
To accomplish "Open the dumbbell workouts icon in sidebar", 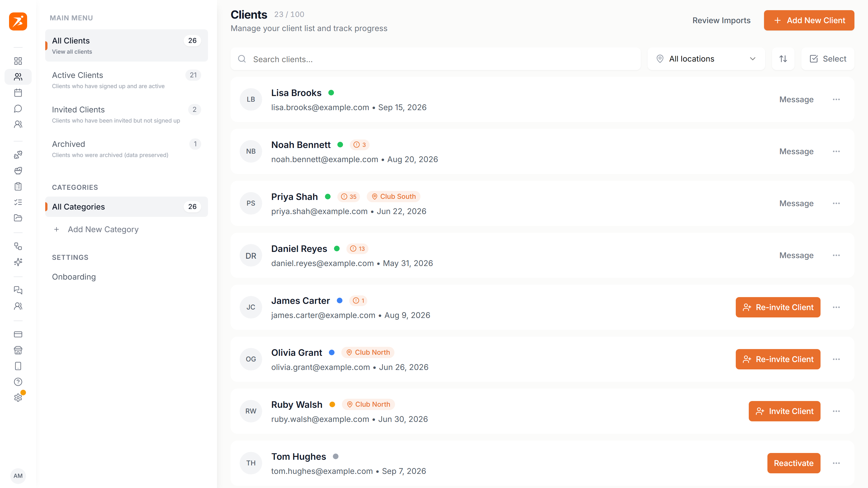I will 18,154.
